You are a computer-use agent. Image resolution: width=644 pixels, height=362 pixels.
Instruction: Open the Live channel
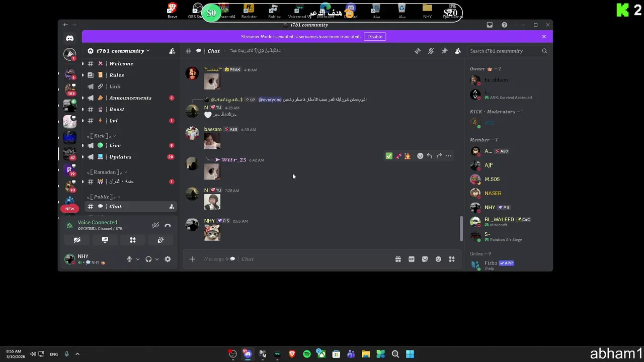point(130,145)
